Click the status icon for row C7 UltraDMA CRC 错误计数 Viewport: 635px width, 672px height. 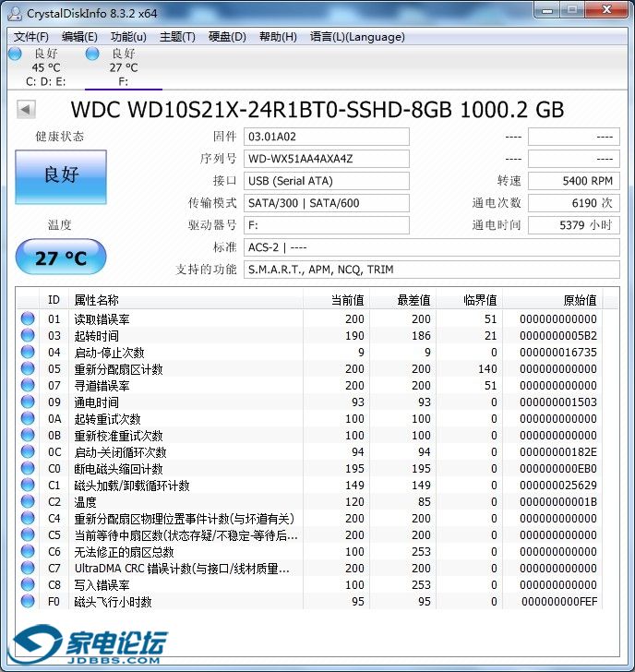pyautogui.click(x=28, y=568)
